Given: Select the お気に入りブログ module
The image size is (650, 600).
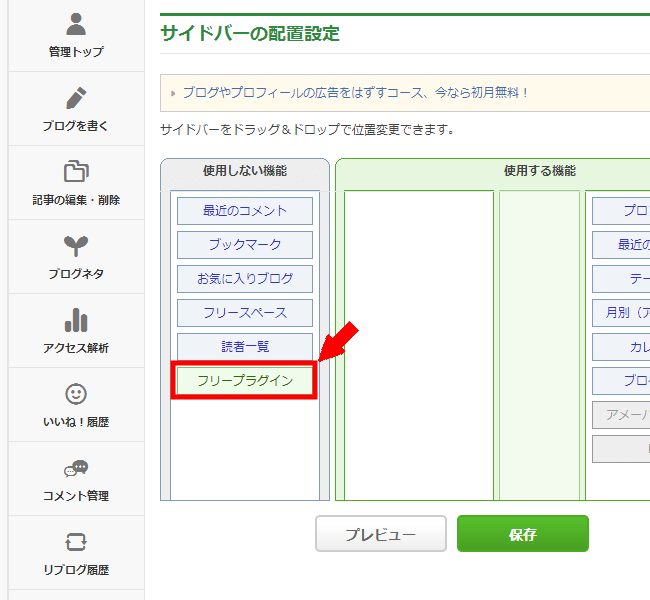Looking at the screenshot, I should (x=245, y=279).
